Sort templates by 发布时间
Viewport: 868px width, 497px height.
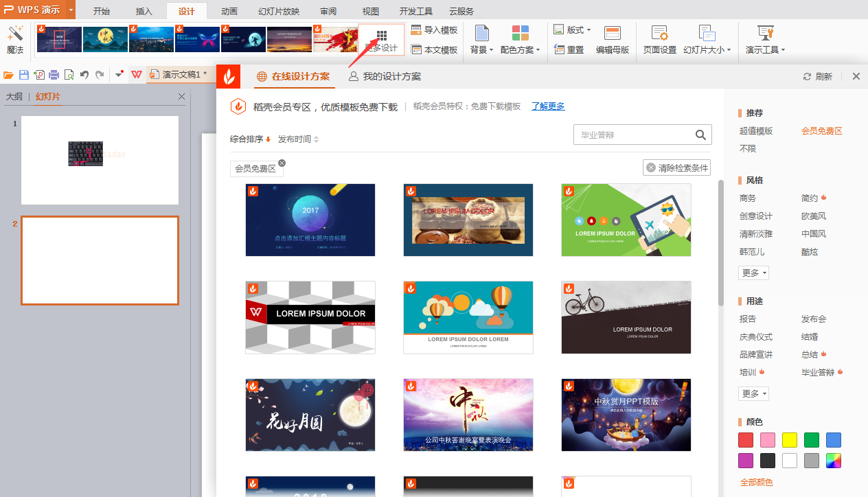tap(298, 139)
